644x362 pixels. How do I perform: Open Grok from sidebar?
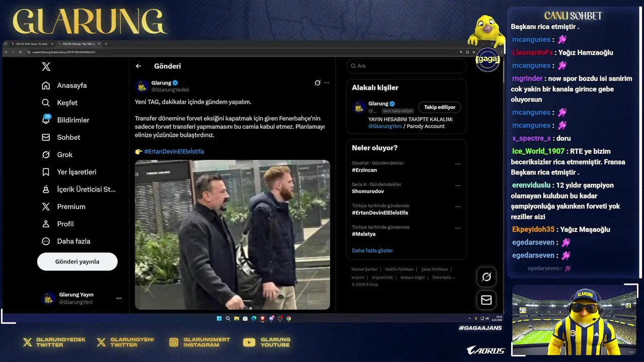[57, 155]
